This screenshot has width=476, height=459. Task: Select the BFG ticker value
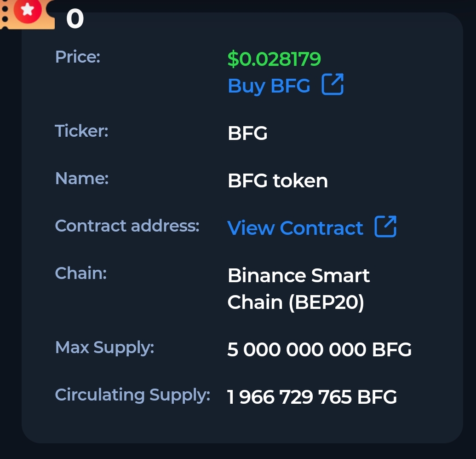coord(247,134)
